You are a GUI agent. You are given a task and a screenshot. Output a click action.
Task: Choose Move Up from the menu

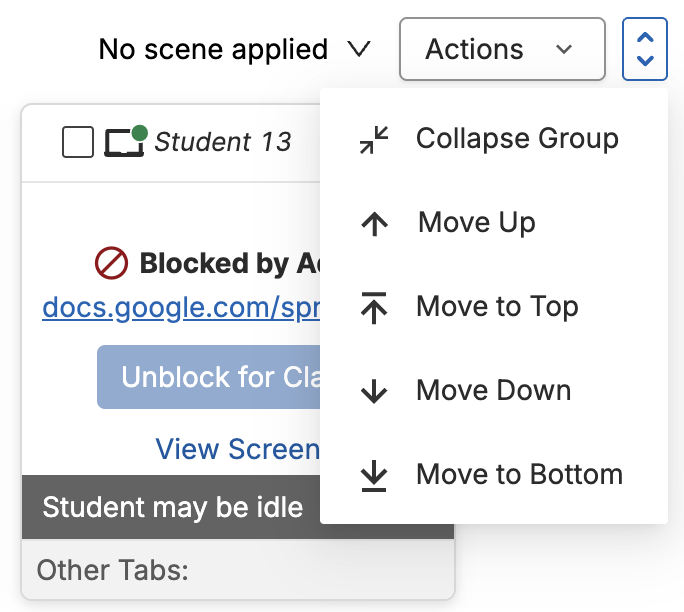click(x=494, y=222)
